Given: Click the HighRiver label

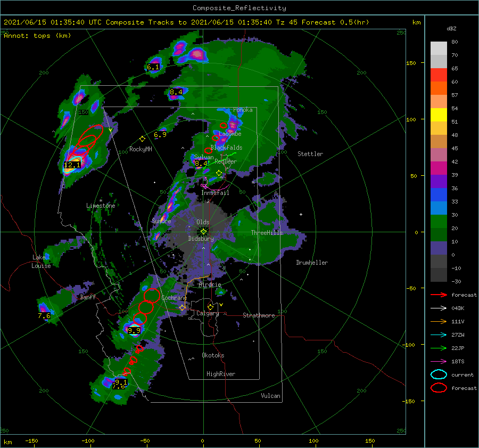Looking at the screenshot, I should click(221, 374).
